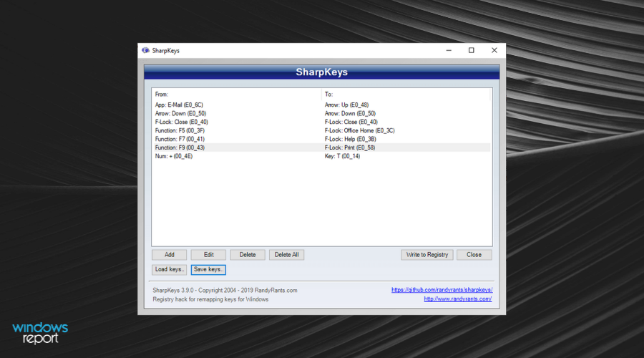Maximize the SharpKeys window
The height and width of the screenshot is (358, 644).
pos(472,50)
